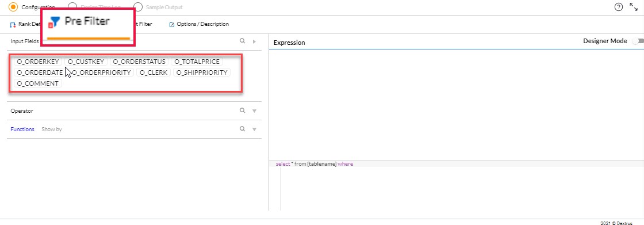
Task: Search the Operator list
Action: coord(242,110)
